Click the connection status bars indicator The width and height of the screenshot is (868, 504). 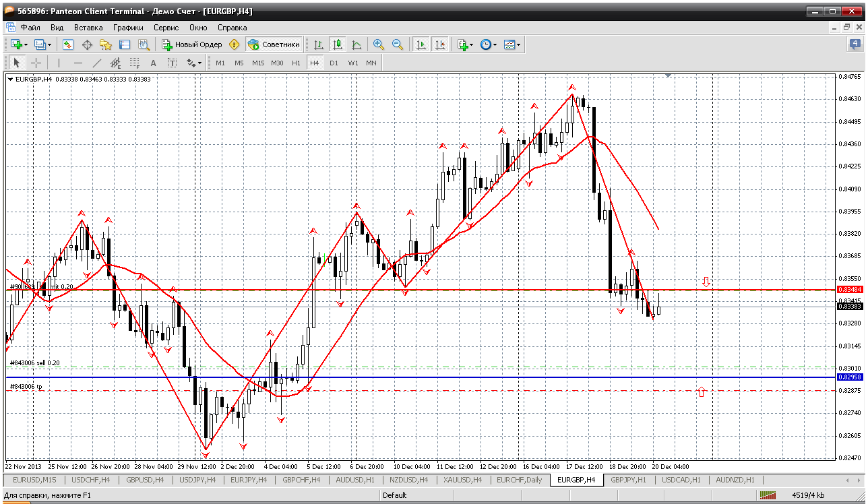[768, 495]
